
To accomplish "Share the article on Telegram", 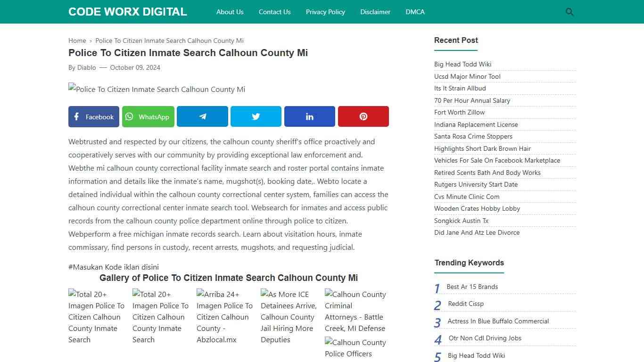I will pos(202,116).
